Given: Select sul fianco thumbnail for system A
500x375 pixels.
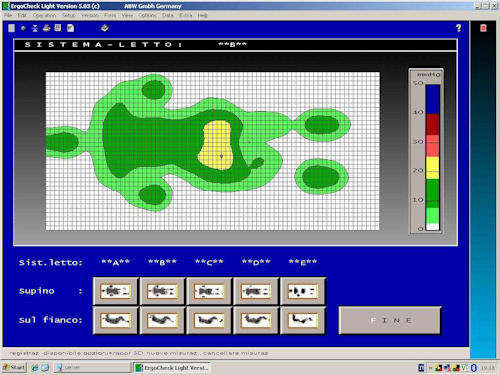Looking at the screenshot, I should click(x=115, y=320).
